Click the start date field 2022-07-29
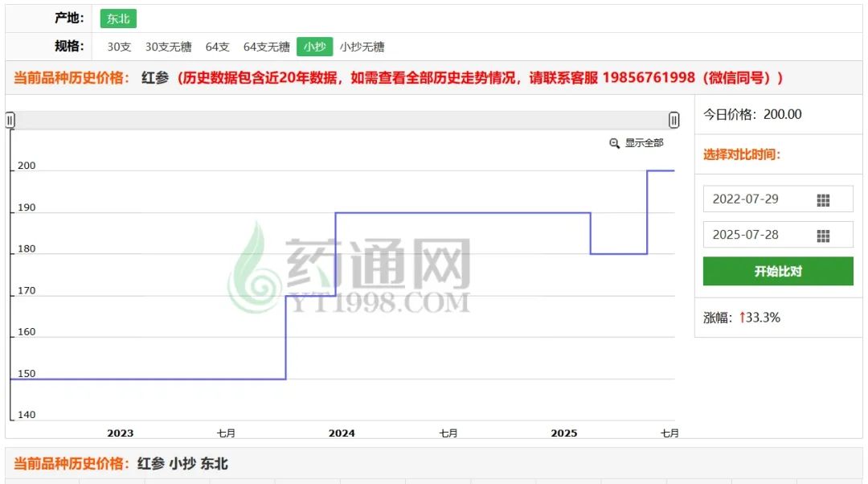The height and width of the screenshot is (484, 868). (755, 199)
